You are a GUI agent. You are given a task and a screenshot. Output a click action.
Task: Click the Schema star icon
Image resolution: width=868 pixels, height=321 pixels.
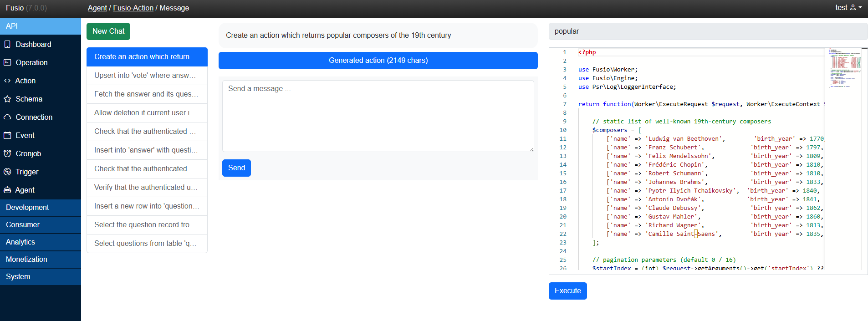tap(7, 99)
